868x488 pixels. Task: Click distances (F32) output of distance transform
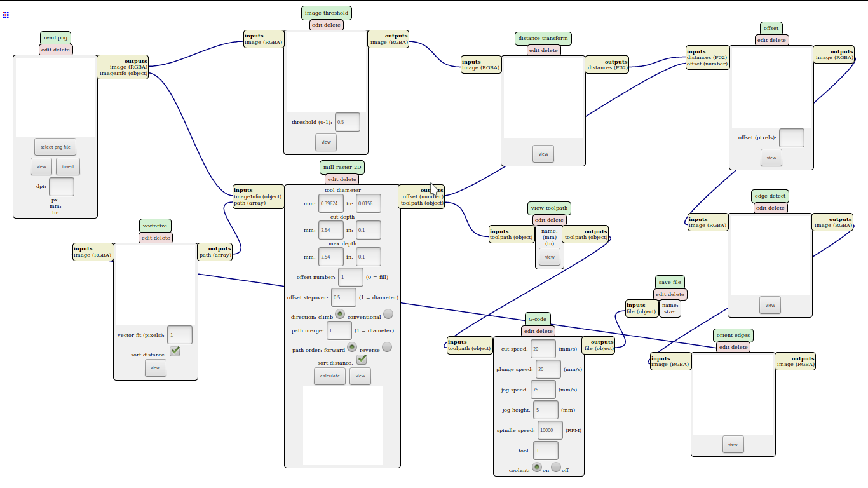[607, 67]
